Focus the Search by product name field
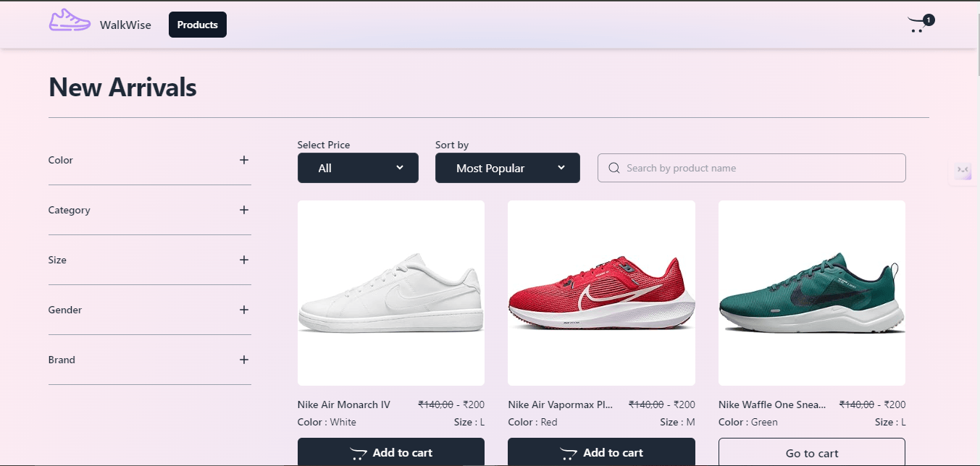The height and width of the screenshot is (466, 980). point(752,168)
